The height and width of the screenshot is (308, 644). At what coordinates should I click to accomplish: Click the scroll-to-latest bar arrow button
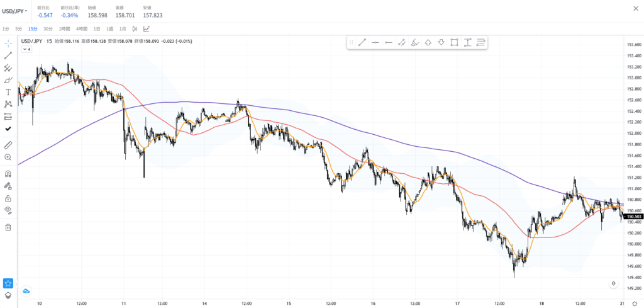tap(613, 283)
